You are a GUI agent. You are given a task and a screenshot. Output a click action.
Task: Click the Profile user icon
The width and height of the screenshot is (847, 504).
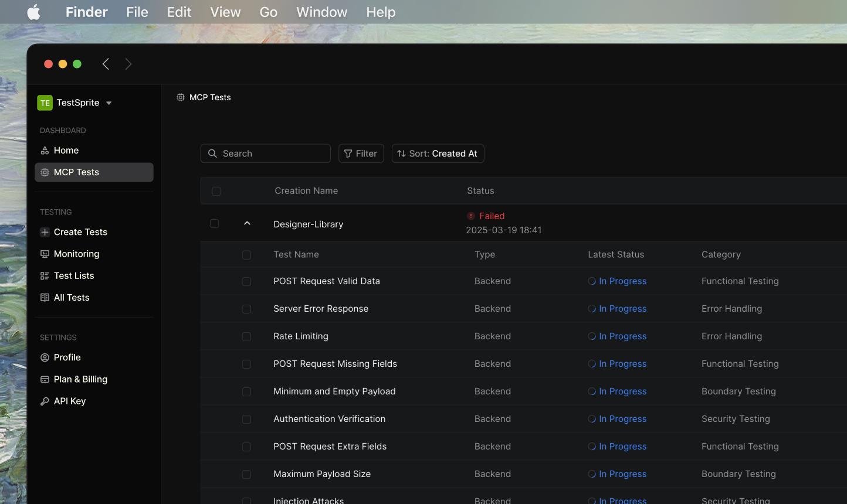tap(45, 357)
